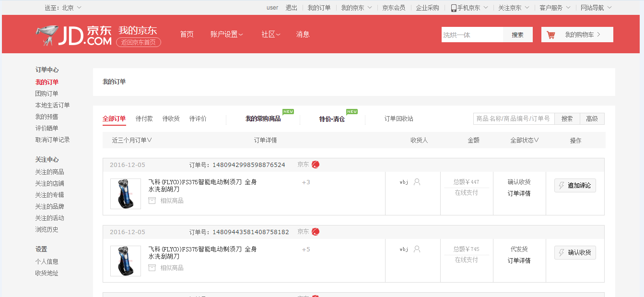Click recipient person icon in ¥745 order
The height and width of the screenshot is (297, 644).
point(417,249)
